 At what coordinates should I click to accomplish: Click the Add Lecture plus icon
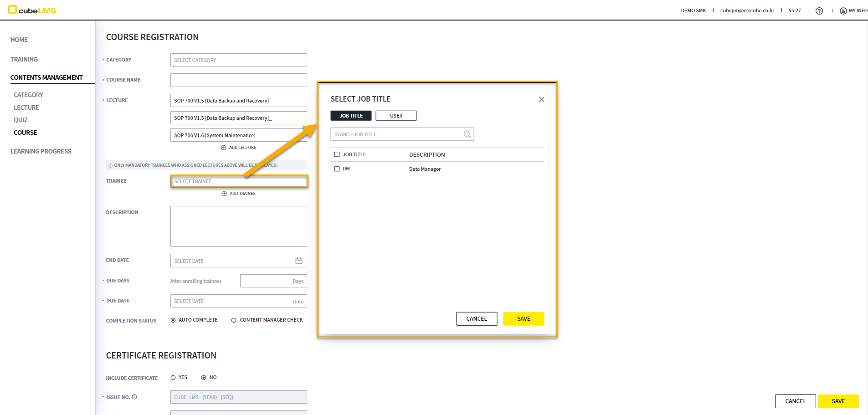pyautogui.click(x=224, y=148)
